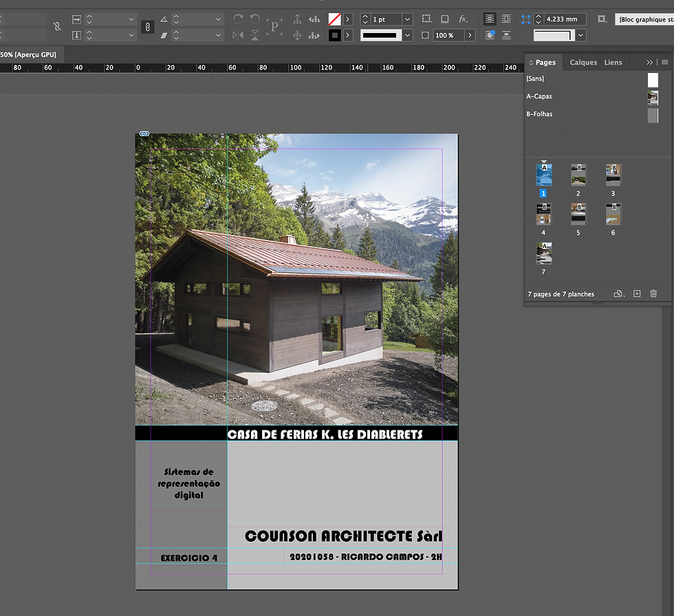Toggle the constrain scale proportions link

point(147,27)
